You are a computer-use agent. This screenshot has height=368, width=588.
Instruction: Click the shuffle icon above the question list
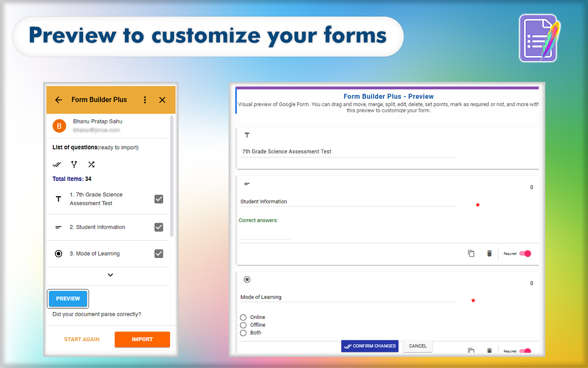[x=91, y=164]
